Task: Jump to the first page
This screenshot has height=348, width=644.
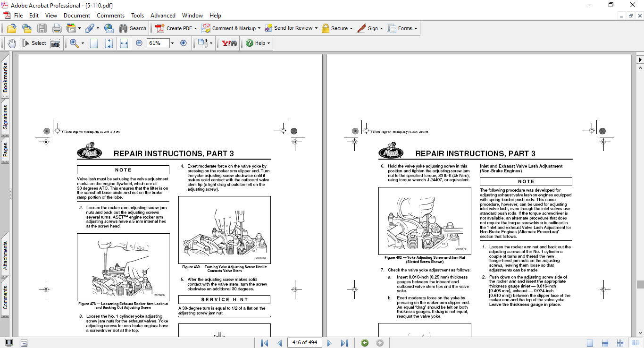Action: click(x=264, y=343)
